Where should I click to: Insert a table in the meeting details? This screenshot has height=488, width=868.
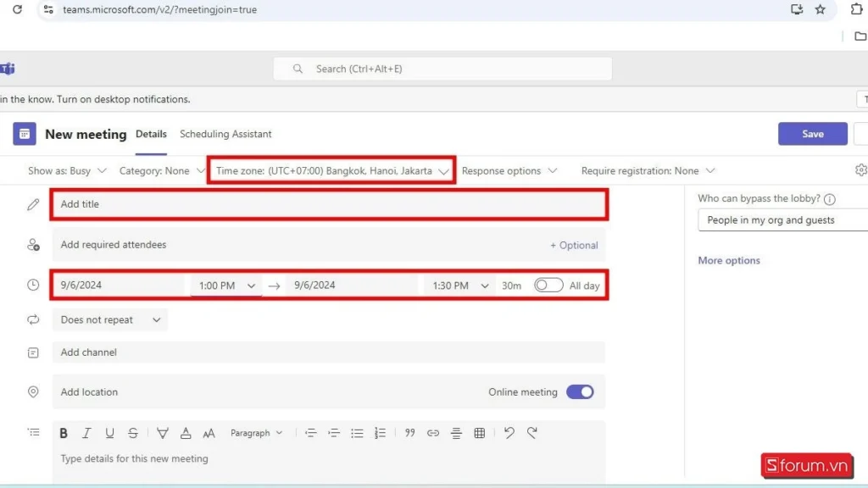pos(480,433)
